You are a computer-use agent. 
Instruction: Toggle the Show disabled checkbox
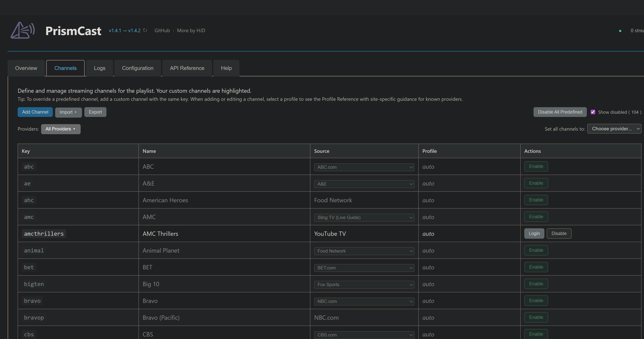(593, 112)
